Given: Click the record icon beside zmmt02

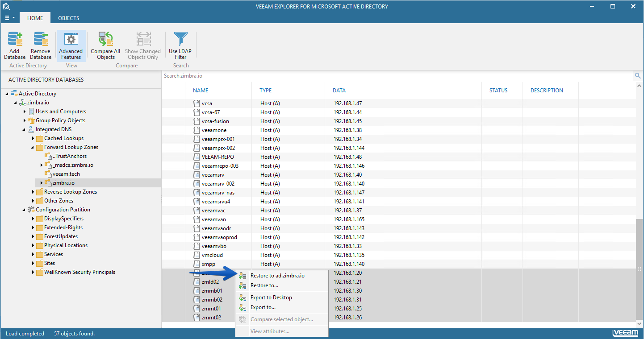Looking at the screenshot, I should 197,318.
